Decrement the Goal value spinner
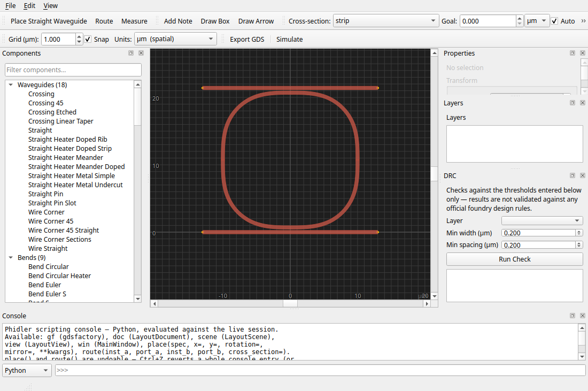The width and height of the screenshot is (588, 391). pyautogui.click(x=520, y=24)
